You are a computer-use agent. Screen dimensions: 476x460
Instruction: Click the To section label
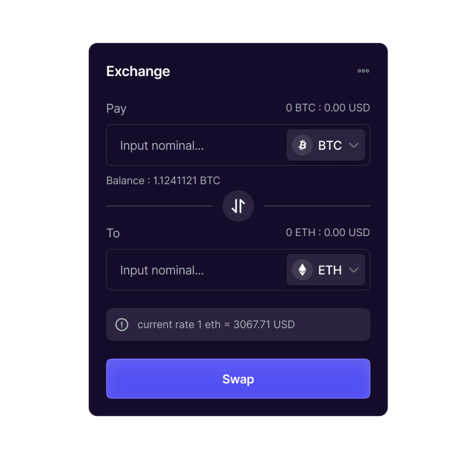[x=113, y=233]
